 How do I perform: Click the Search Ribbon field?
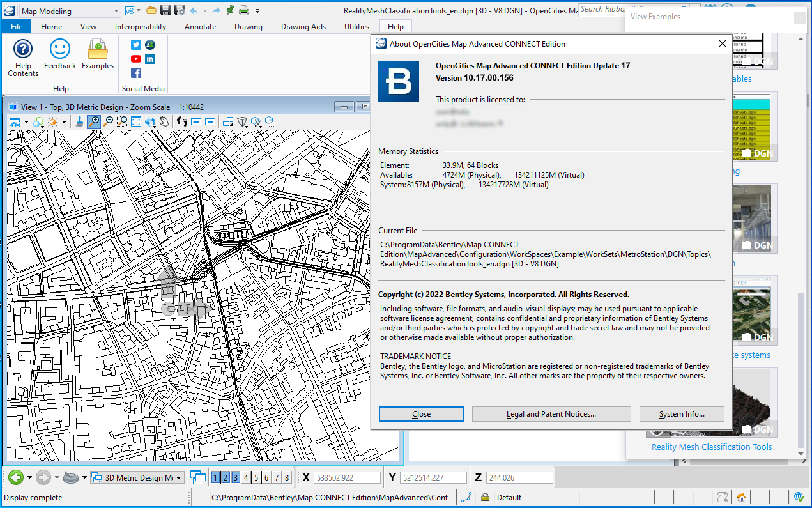(x=601, y=9)
